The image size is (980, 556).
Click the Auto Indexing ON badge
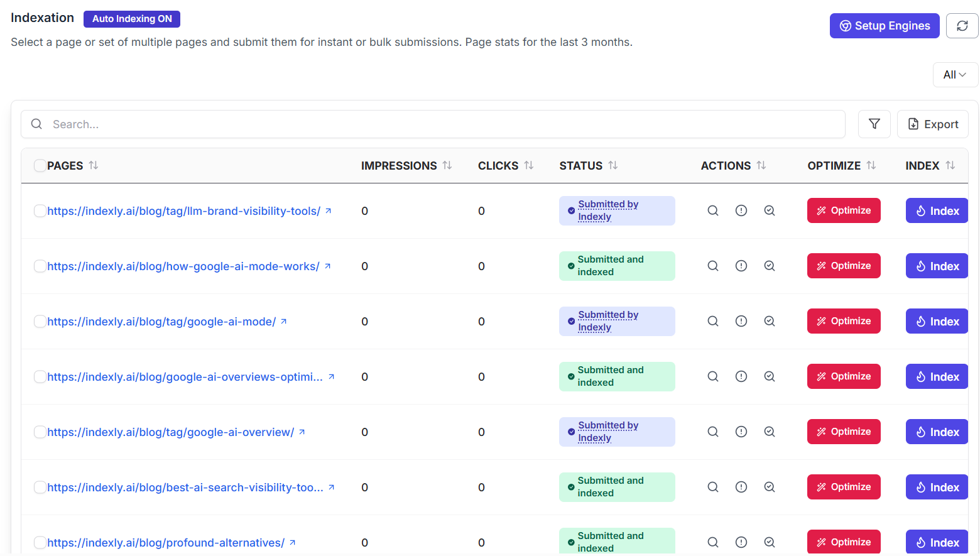click(131, 19)
